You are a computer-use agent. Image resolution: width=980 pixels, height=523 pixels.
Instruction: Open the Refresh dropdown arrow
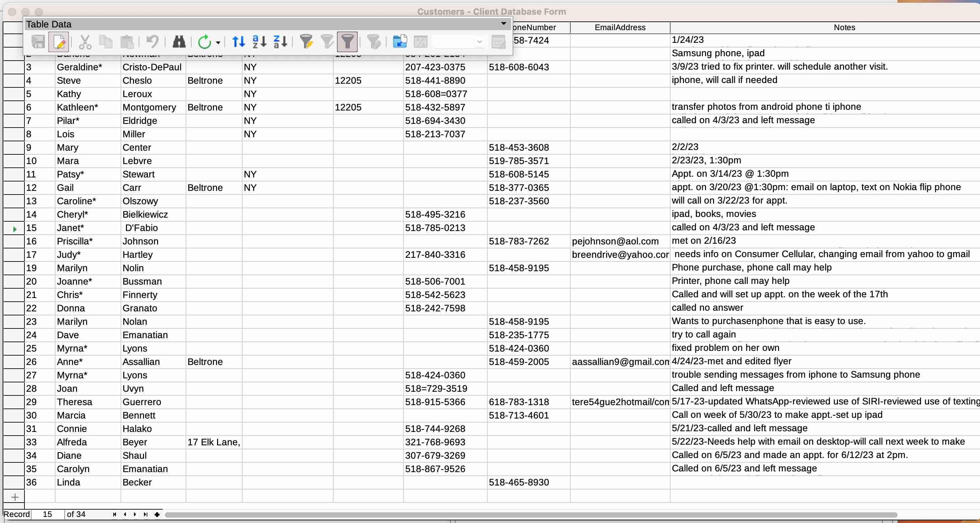pyautogui.click(x=218, y=42)
